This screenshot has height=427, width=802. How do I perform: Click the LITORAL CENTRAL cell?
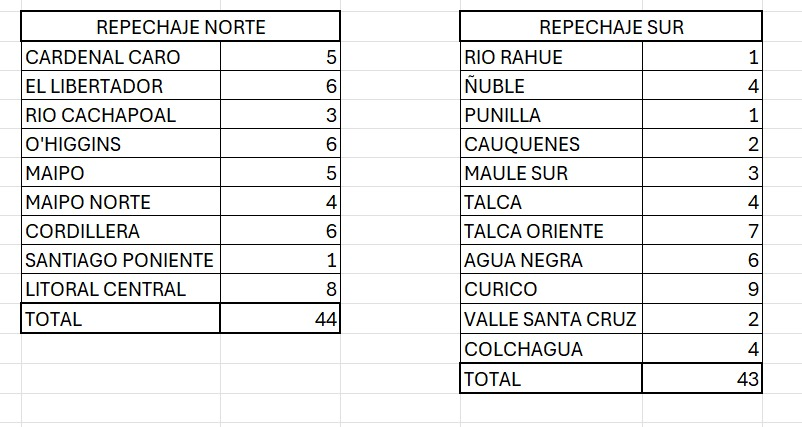tap(121, 288)
